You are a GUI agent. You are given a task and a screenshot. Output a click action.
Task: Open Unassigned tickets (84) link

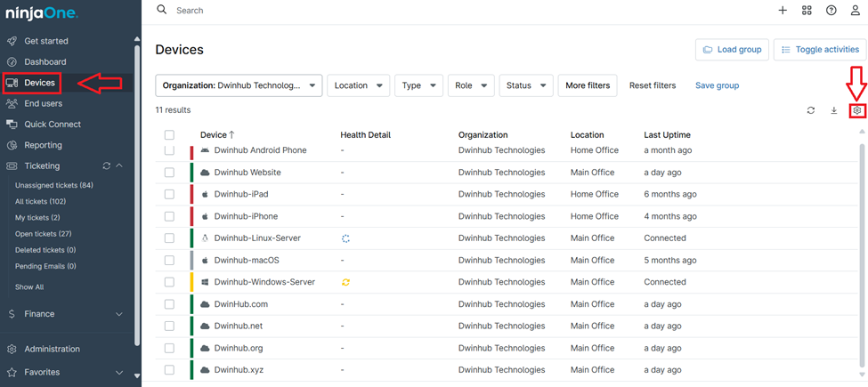pyautogui.click(x=53, y=185)
